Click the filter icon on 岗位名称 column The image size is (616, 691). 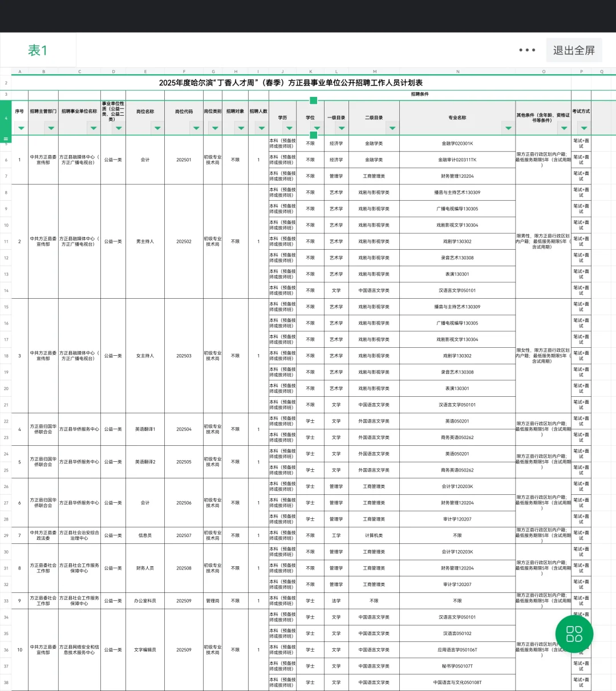click(x=158, y=129)
